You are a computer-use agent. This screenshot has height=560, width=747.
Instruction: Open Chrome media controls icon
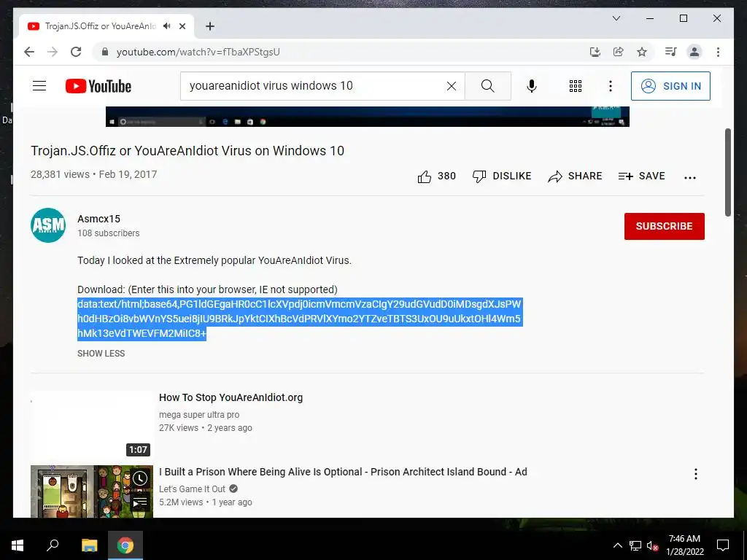pyautogui.click(x=671, y=52)
